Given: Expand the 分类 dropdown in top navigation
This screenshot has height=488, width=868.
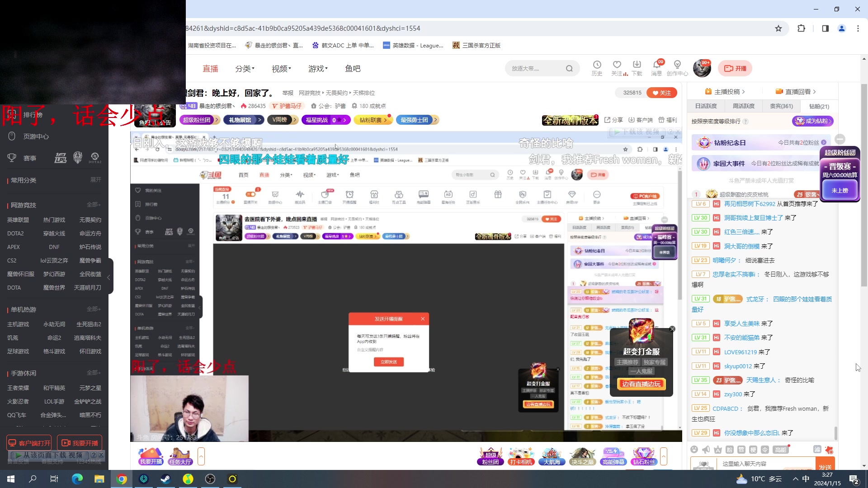Looking at the screenshot, I should [x=245, y=68].
